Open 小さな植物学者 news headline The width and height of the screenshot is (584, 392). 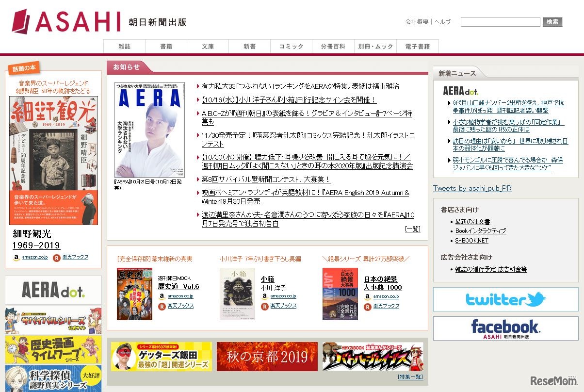[508, 126]
